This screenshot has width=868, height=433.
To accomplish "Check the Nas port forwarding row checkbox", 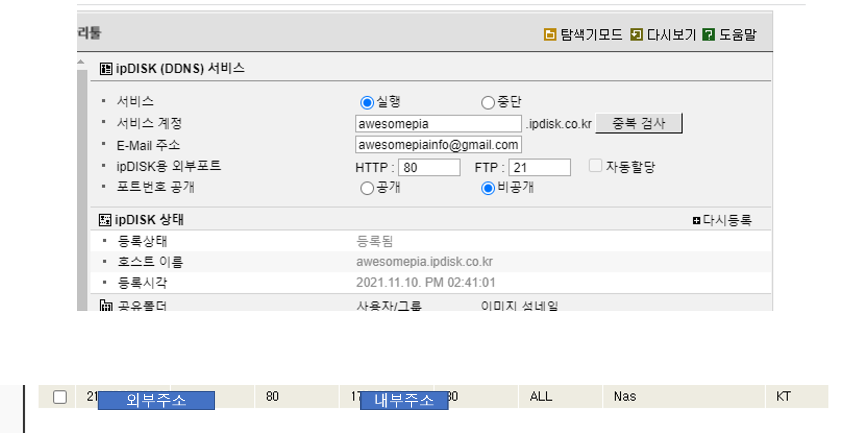I will [x=60, y=397].
